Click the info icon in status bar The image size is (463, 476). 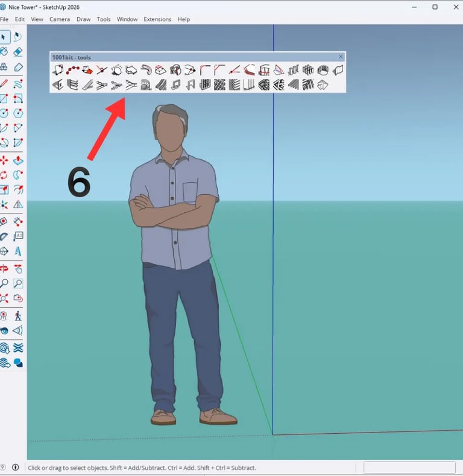pos(16,468)
